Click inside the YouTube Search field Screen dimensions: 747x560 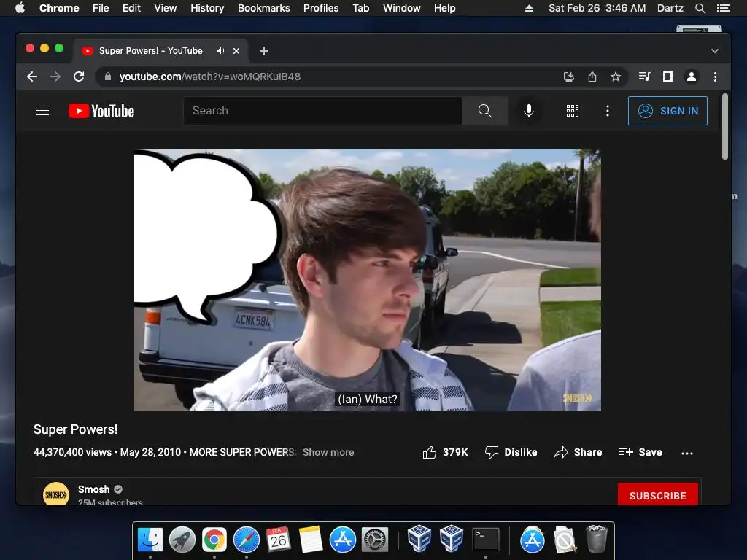(322, 111)
